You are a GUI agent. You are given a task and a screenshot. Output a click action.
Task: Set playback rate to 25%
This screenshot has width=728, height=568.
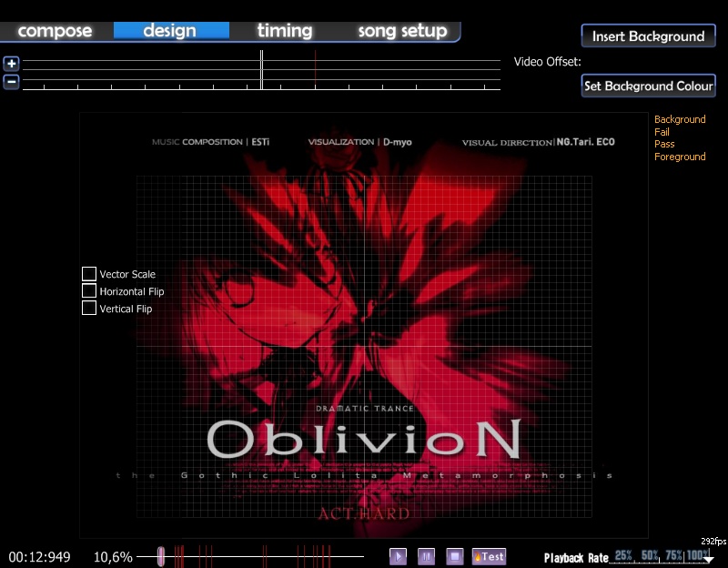[623, 555]
